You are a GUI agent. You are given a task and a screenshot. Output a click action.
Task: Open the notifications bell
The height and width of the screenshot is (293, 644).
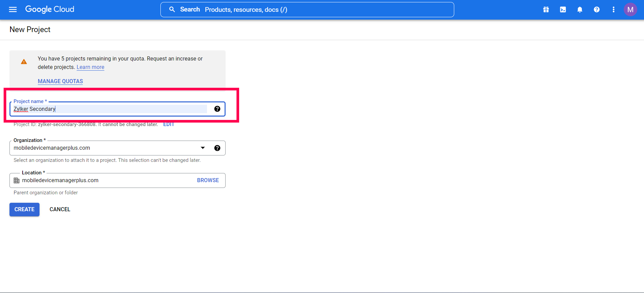coord(580,9)
